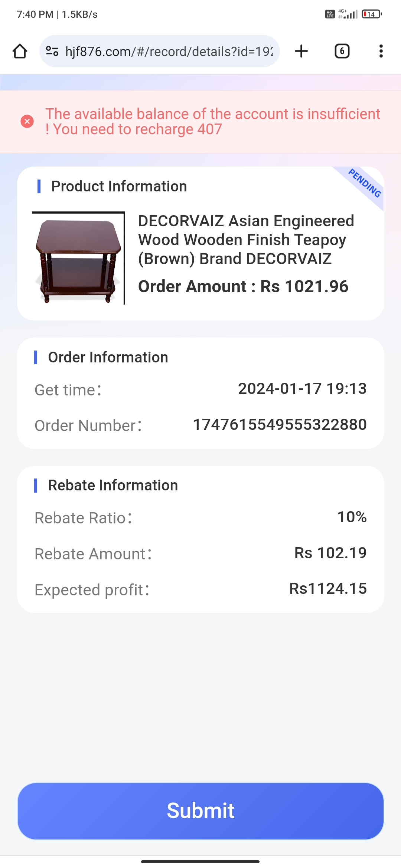Open site info icon in address bar
401x868 pixels.
[52, 51]
